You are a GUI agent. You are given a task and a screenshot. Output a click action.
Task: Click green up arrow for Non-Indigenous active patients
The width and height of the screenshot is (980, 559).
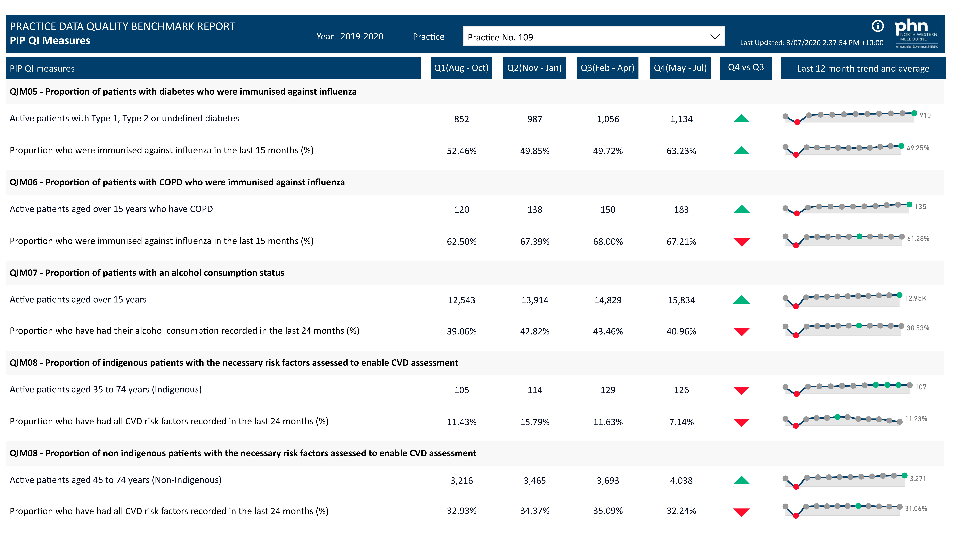741,480
